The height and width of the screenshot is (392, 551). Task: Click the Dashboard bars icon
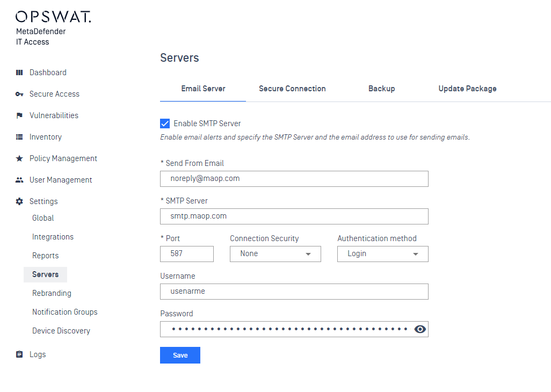click(19, 72)
